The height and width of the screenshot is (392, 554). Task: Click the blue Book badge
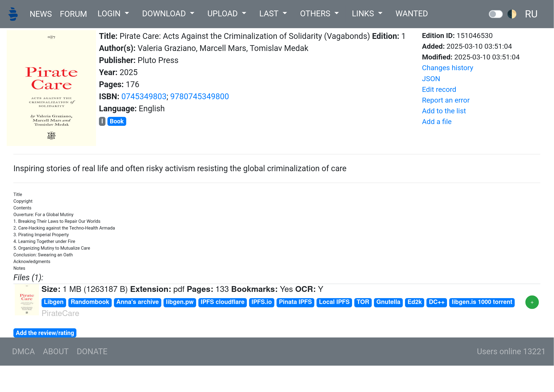[117, 121]
